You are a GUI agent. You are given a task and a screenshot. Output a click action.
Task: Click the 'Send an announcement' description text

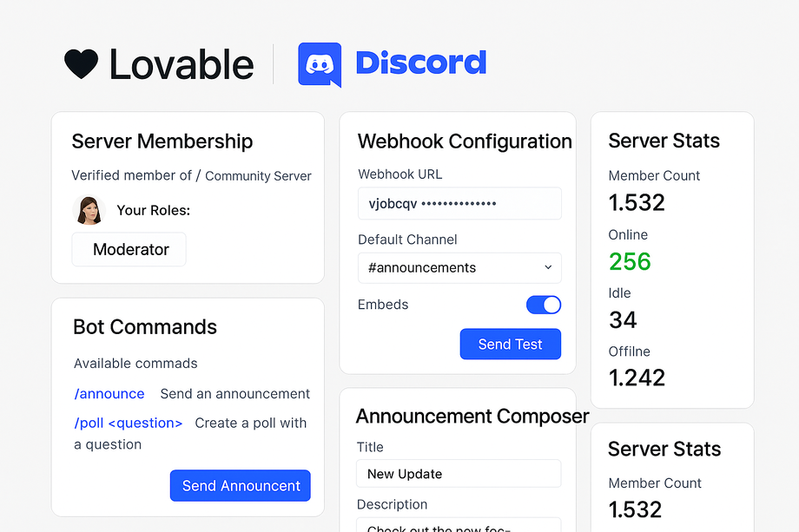[234, 393]
